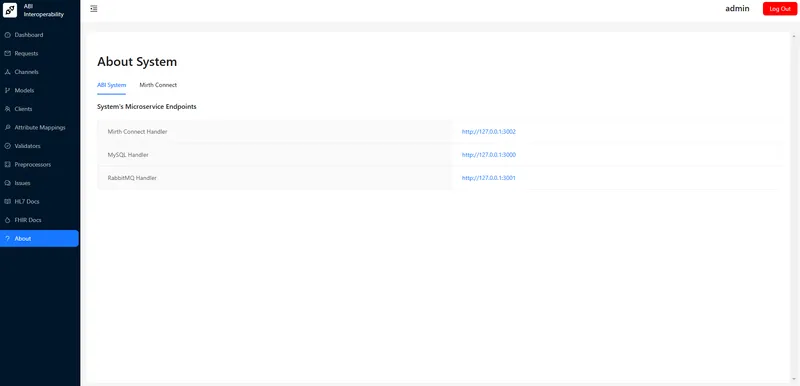Click the Models branch icon
Viewport: 800px width, 386px height.
[x=8, y=90]
